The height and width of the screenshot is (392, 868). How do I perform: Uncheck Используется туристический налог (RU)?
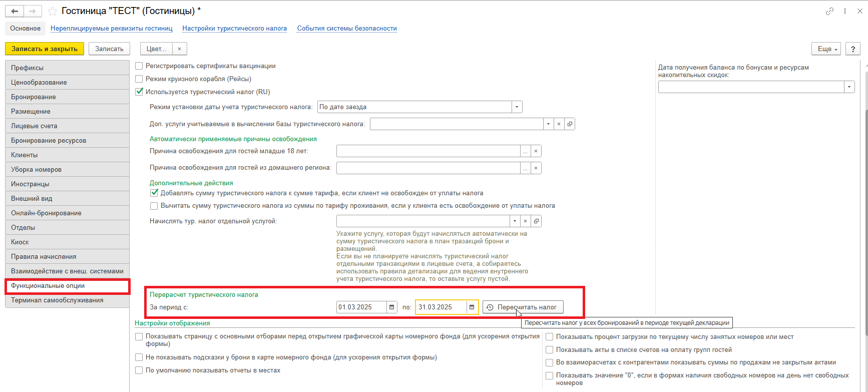tap(139, 92)
